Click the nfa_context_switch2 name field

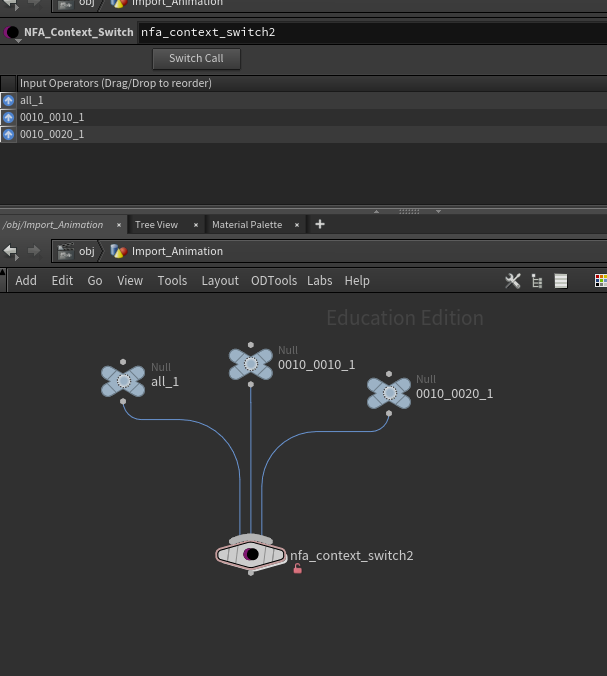tap(372, 32)
